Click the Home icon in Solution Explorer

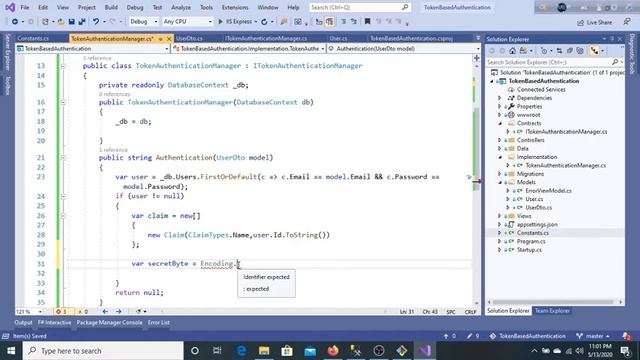point(513,51)
